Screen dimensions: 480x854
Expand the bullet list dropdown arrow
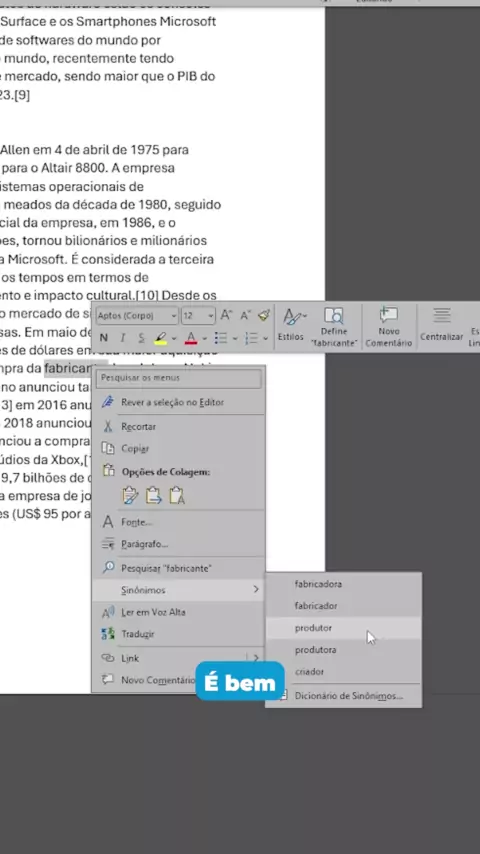[x=235, y=338]
